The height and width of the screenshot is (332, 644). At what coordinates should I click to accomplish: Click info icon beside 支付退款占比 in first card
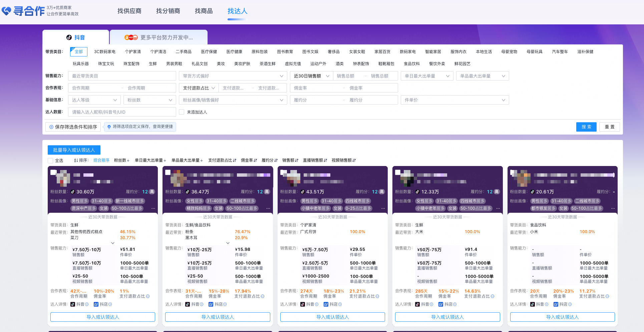pyautogui.click(x=148, y=296)
